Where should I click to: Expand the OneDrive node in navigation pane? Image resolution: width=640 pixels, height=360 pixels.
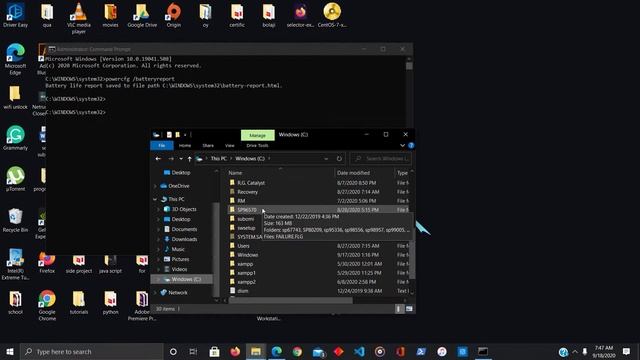pos(155,186)
